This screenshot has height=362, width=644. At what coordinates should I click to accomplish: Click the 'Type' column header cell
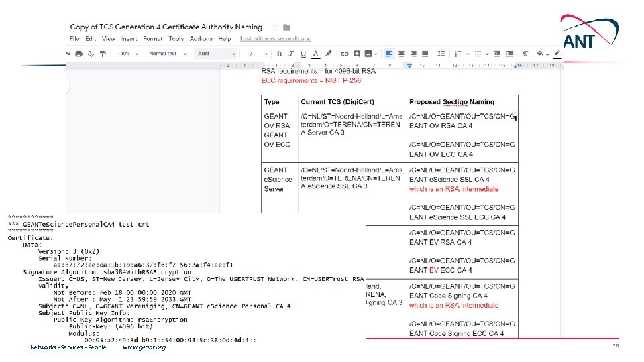[280, 102]
